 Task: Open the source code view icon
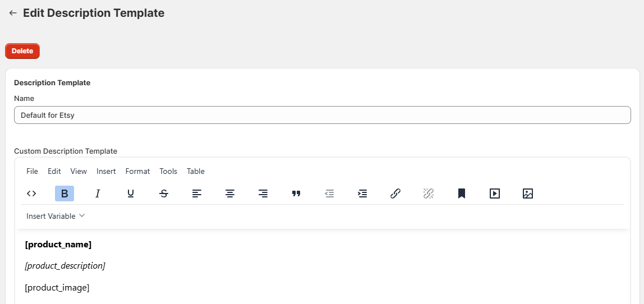(31, 194)
